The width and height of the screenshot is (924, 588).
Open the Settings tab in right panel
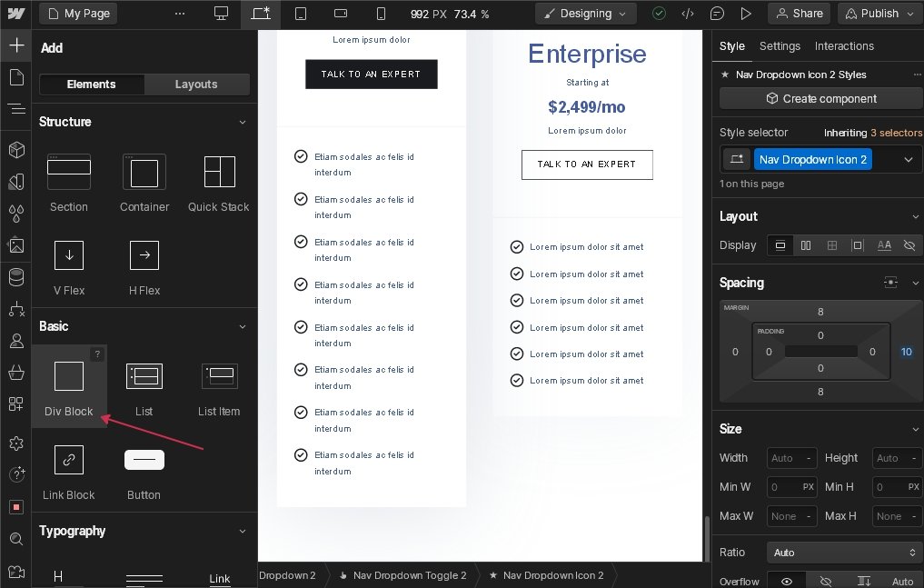tap(780, 46)
